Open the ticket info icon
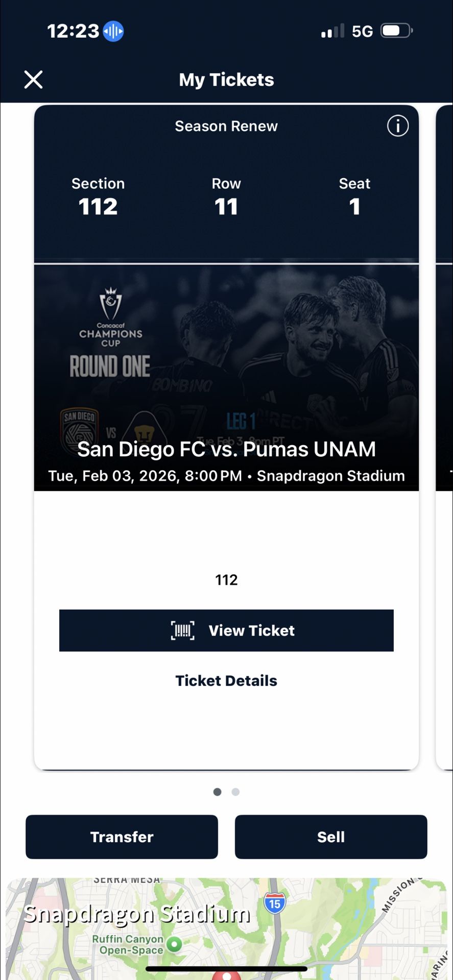Viewport: 453px width, 980px height. click(397, 126)
